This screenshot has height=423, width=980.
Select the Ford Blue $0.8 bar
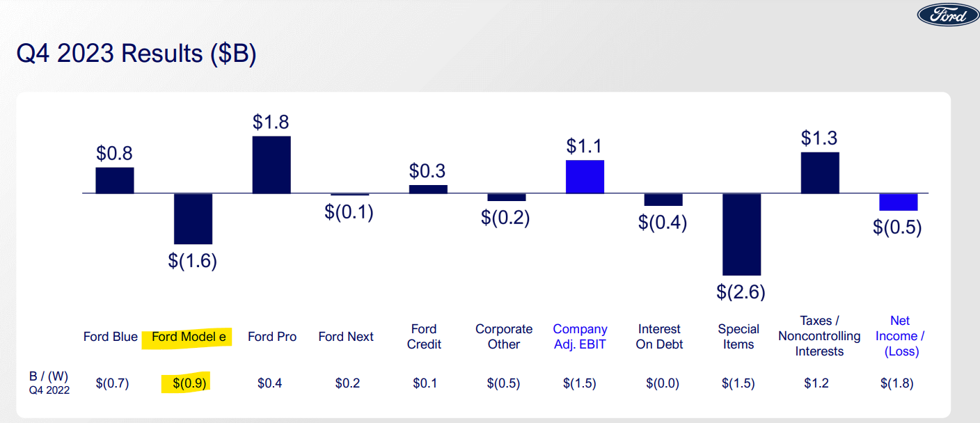(x=115, y=180)
